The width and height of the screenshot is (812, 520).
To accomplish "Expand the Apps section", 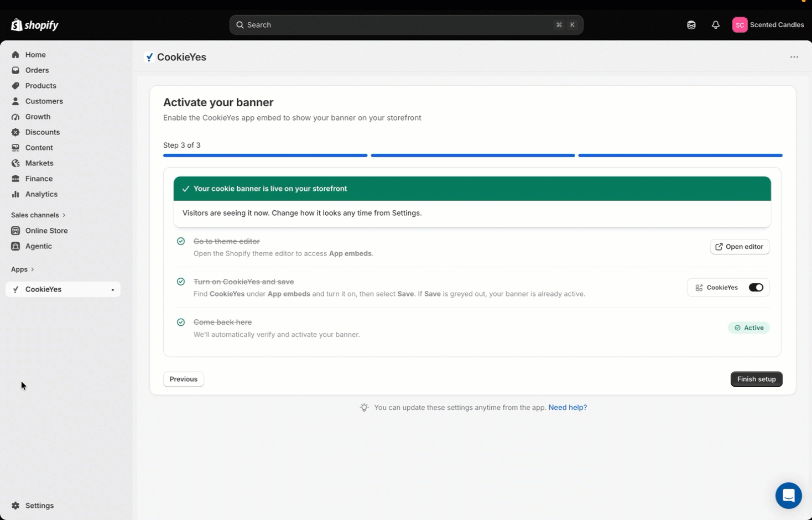I will pyautogui.click(x=23, y=269).
